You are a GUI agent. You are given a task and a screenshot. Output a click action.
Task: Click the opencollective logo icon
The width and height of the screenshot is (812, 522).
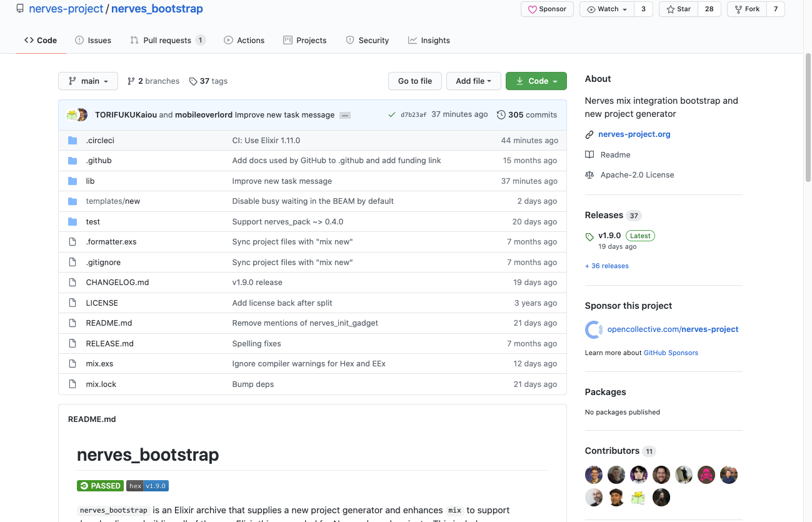point(594,329)
